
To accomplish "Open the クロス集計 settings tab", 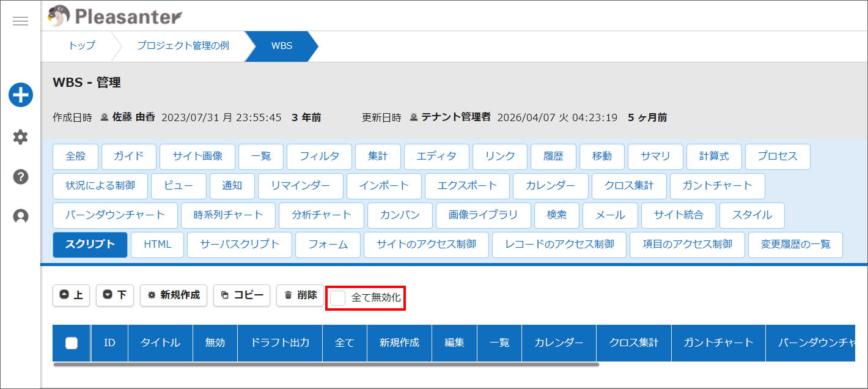I will 629,185.
